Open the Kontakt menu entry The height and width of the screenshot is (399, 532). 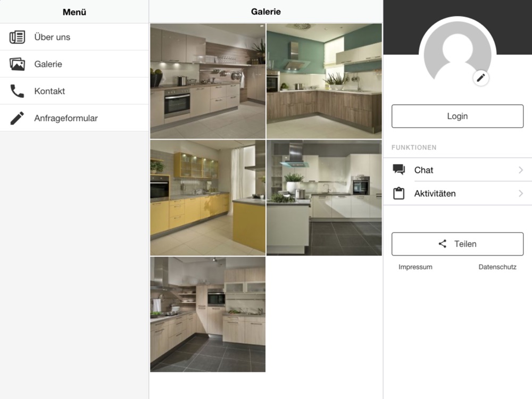[x=74, y=91]
